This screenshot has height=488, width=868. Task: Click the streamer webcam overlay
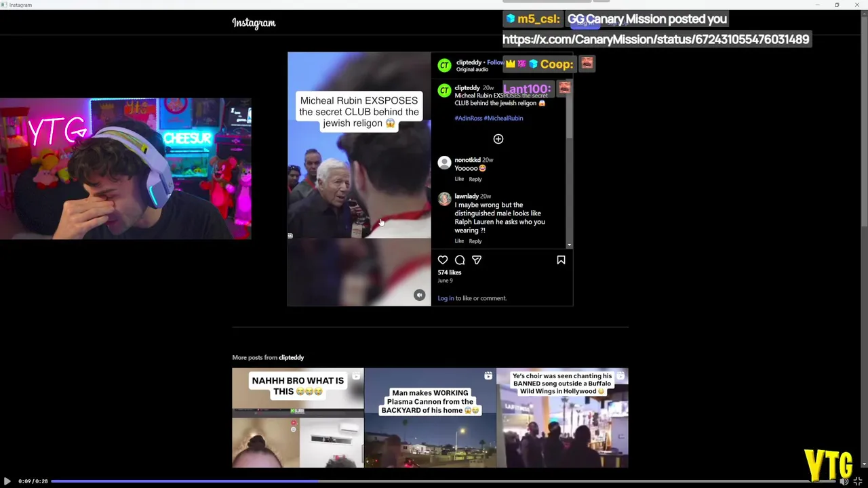tap(125, 169)
